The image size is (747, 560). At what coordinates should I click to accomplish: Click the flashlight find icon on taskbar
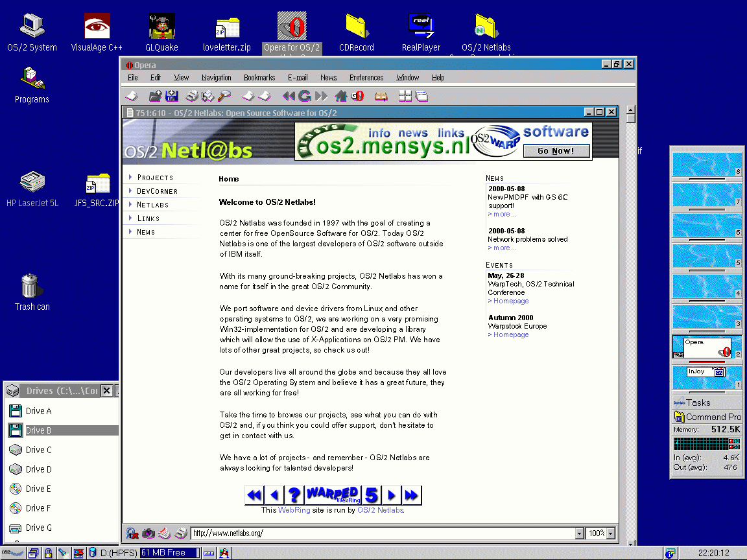pyautogui.click(x=63, y=553)
